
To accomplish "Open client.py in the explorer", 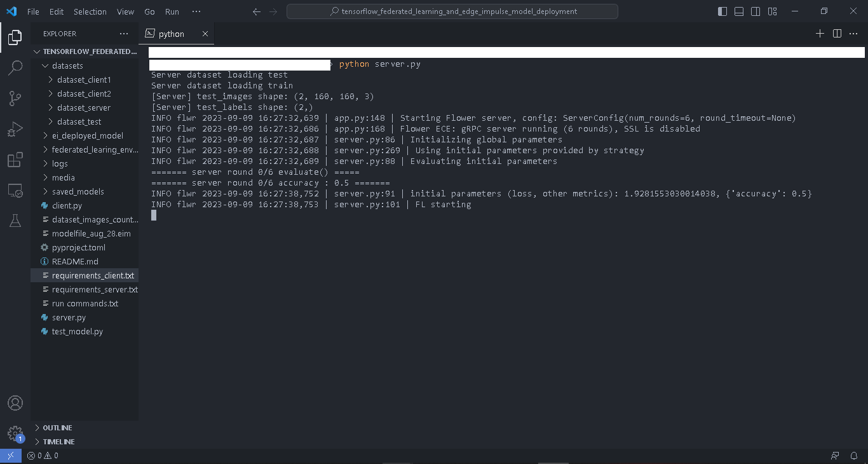I will click(x=85, y=205).
